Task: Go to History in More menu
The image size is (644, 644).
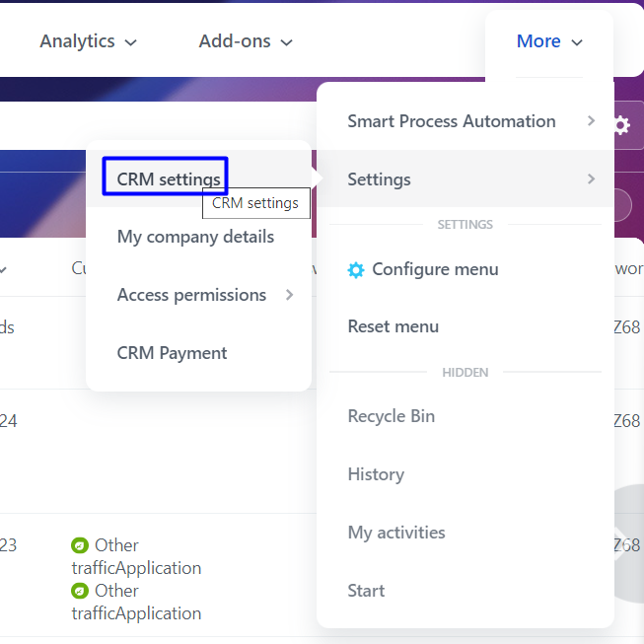Action: point(376,474)
